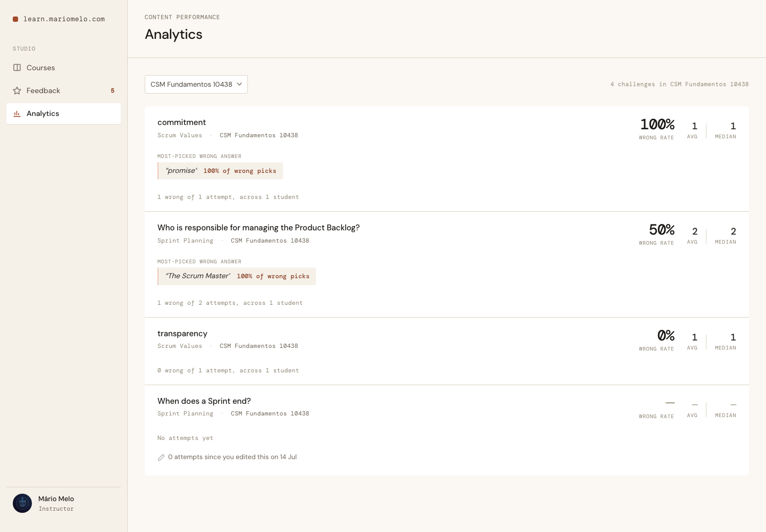The width and height of the screenshot is (766, 532).
Task: Click learn.mariomelo.com site name
Action: [x=64, y=19]
